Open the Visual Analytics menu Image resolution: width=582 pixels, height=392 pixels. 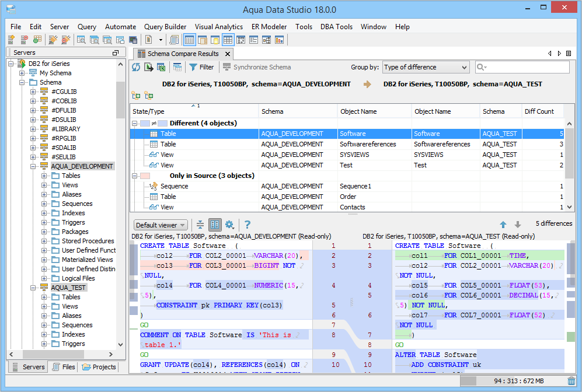pyautogui.click(x=219, y=27)
